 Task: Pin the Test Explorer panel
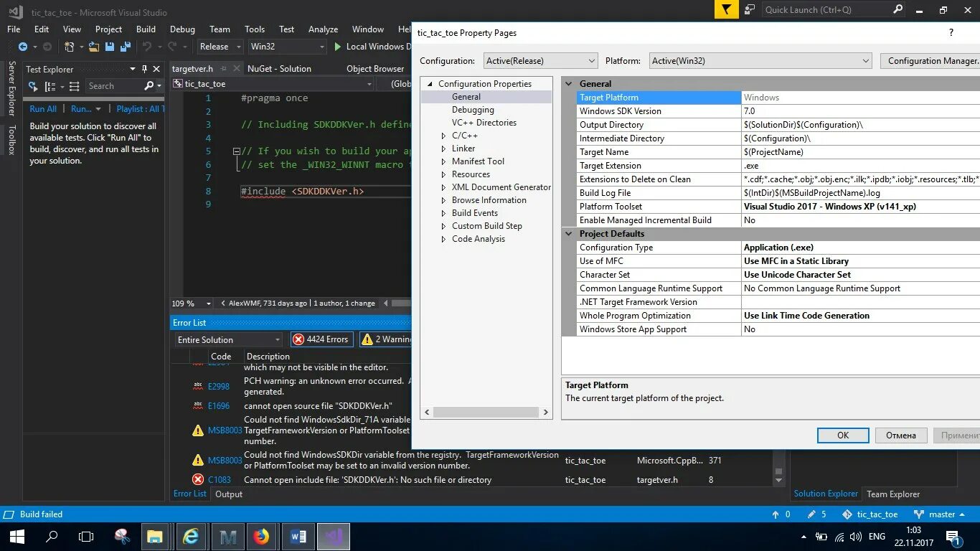click(144, 69)
